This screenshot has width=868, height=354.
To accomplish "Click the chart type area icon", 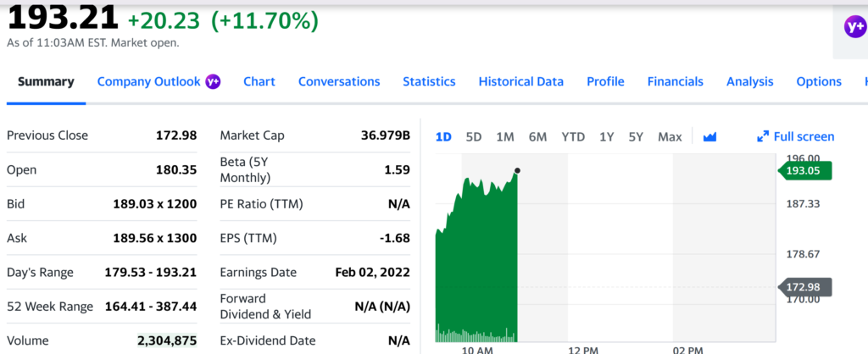I will coord(710,136).
